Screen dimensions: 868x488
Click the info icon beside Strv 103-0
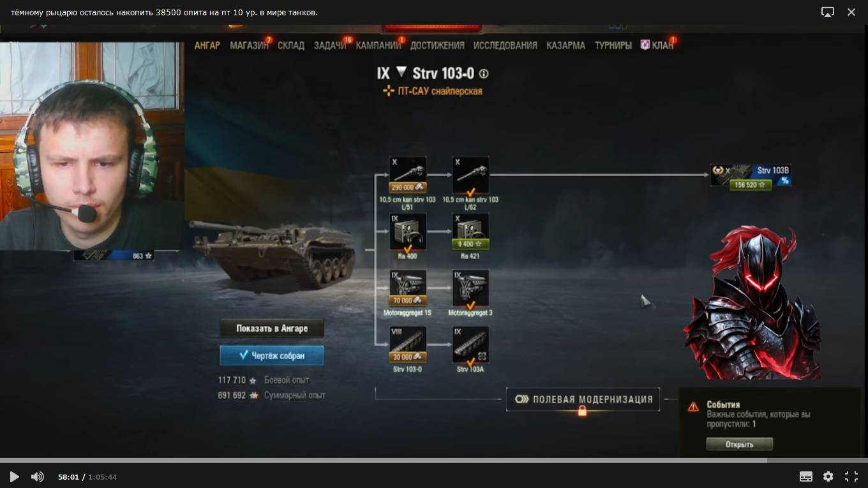[483, 73]
